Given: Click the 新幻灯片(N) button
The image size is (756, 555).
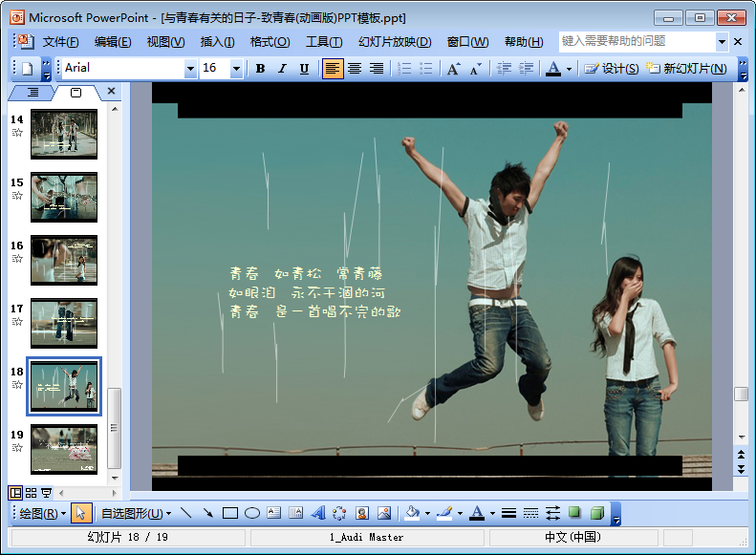Looking at the screenshot, I should pyautogui.click(x=685, y=69).
